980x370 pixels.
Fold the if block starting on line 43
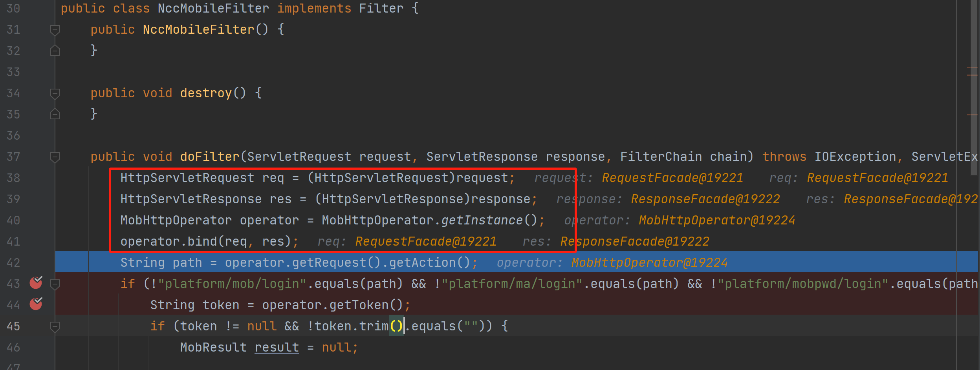55,284
